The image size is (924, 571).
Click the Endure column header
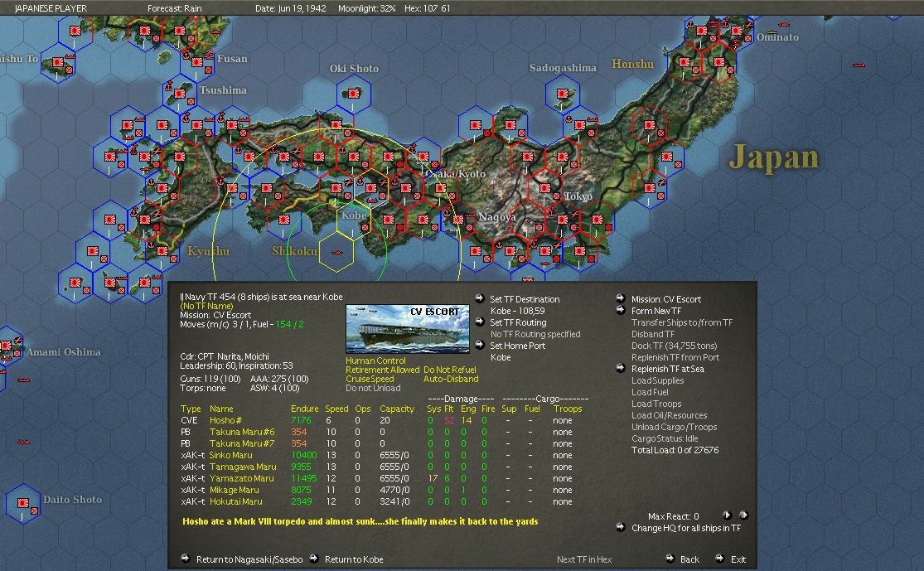(x=305, y=409)
